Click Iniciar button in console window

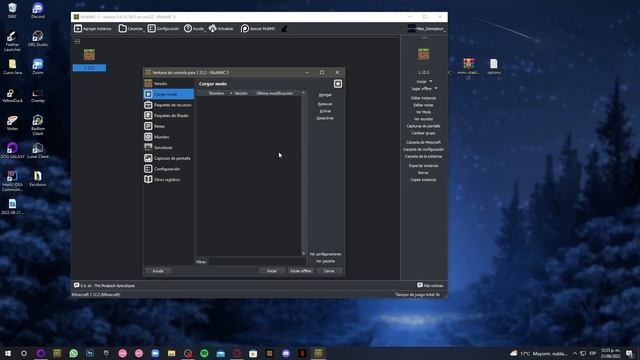click(x=272, y=271)
